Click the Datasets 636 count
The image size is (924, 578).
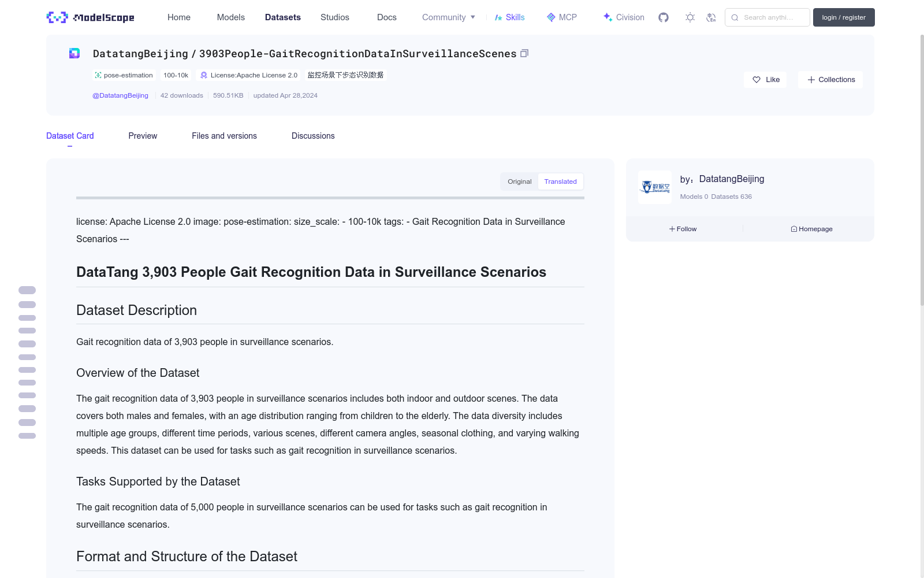[732, 197]
